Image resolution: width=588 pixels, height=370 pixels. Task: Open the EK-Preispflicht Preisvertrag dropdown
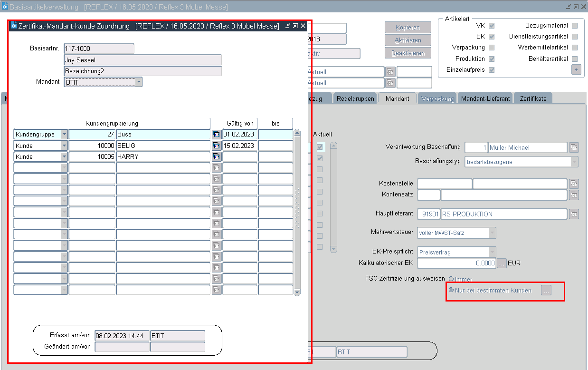[x=493, y=252]
